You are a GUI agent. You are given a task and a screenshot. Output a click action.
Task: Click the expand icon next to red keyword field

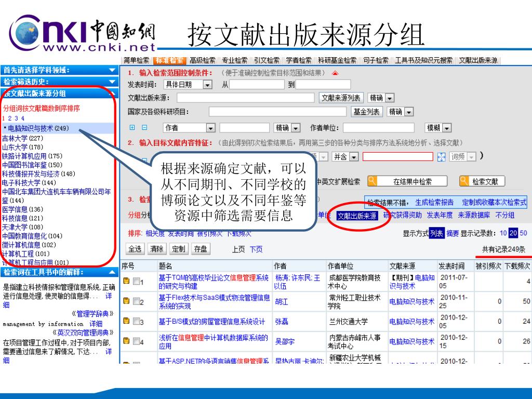pyautogui.click(x=441, y=157)
